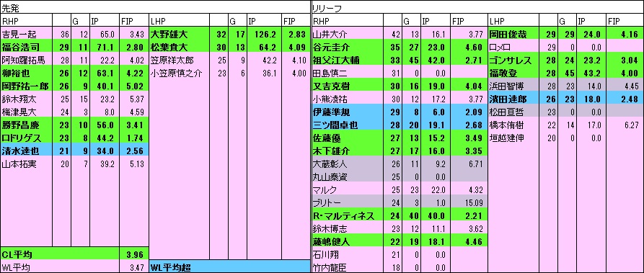Select the WL平均 label cell

[x=60, y=267]
